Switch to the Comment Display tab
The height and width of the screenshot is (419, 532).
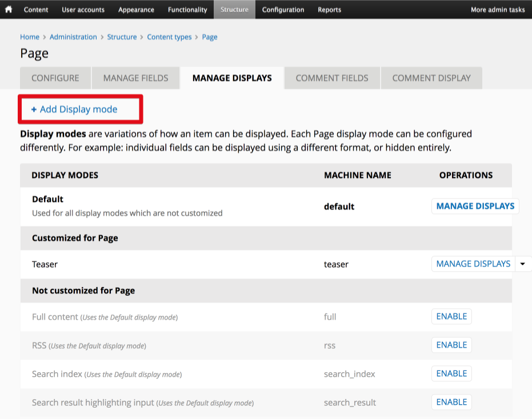coord(431,78)
